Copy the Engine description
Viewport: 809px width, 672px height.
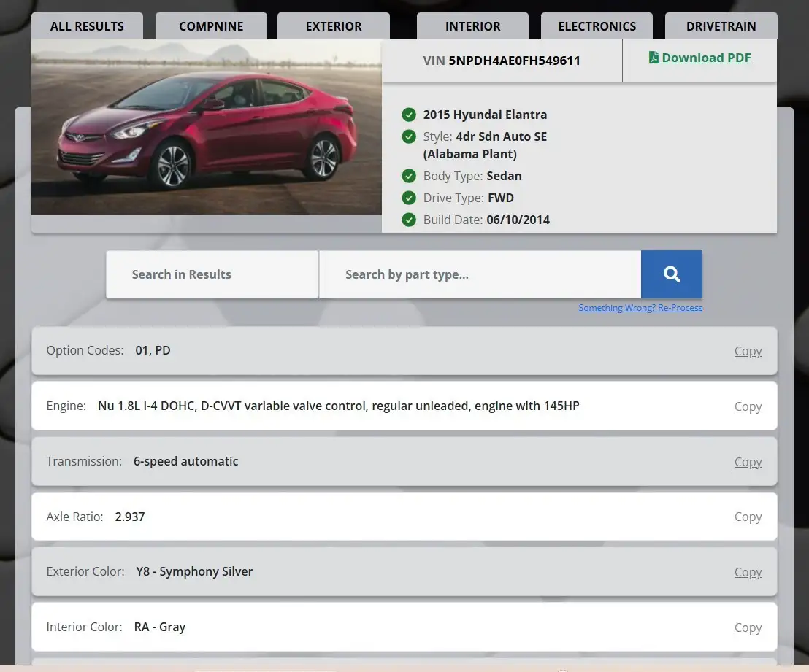tap(748, 407)
